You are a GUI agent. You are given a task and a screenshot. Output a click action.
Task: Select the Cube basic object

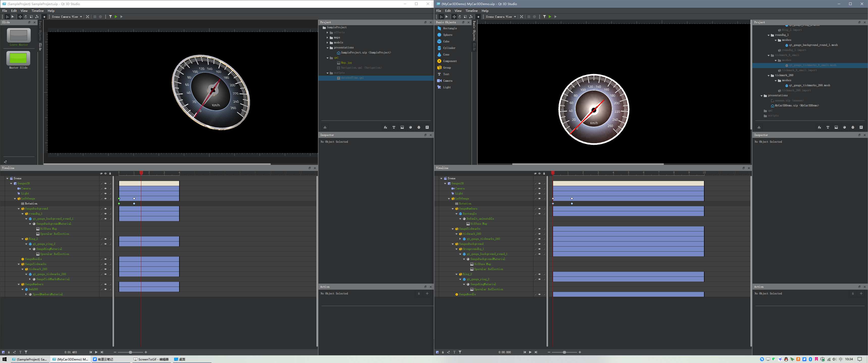(446, 41)
